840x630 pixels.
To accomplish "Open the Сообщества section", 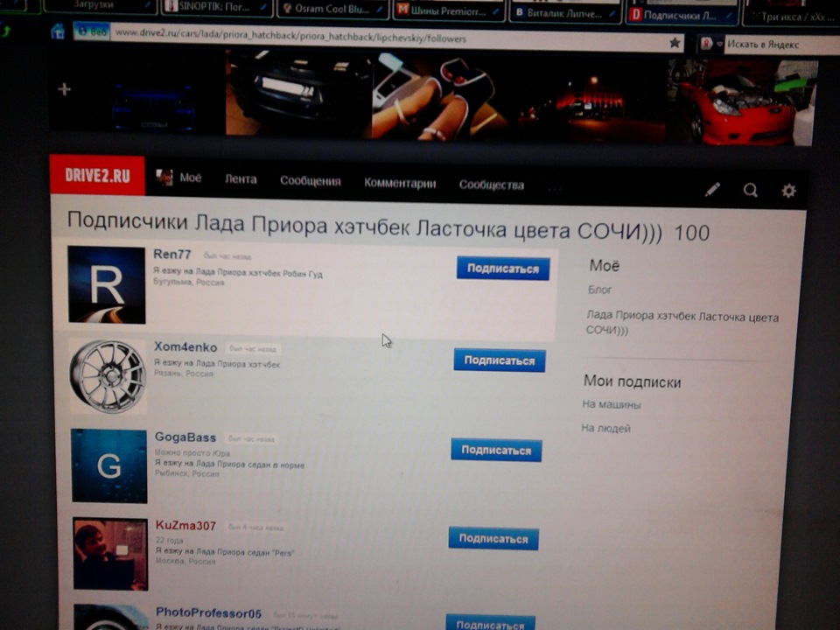I will pos(491,185).
